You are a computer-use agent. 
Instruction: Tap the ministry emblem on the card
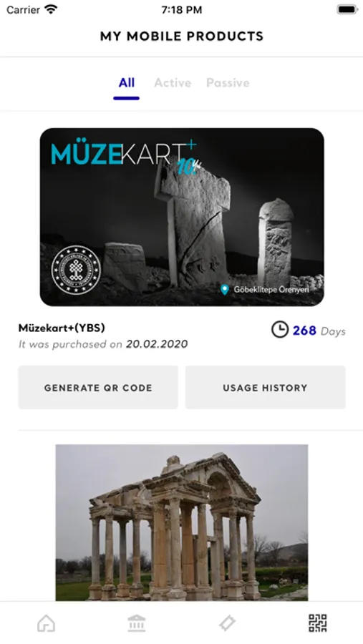click(x=76, y=270)
